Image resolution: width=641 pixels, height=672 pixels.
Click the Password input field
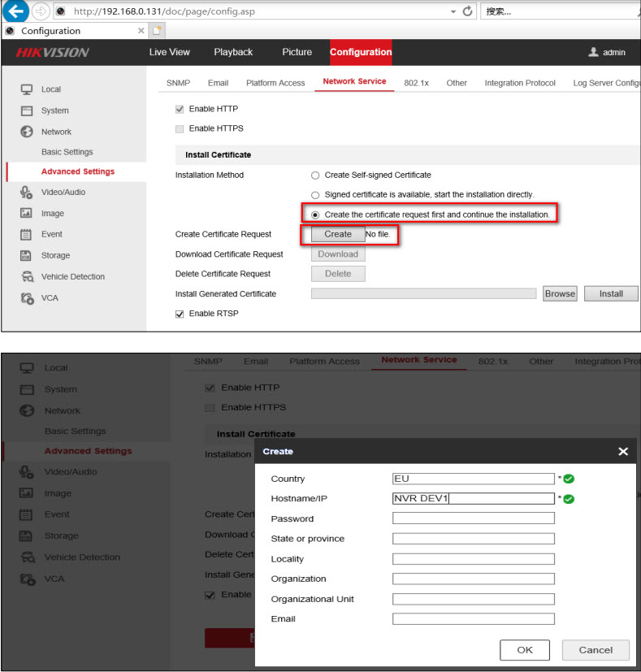(473, 518)
